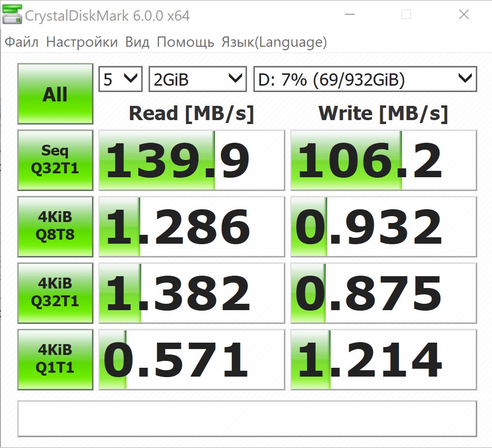Click the 4KiB Q8T8 write value 0.932

[x=384, y=226]
